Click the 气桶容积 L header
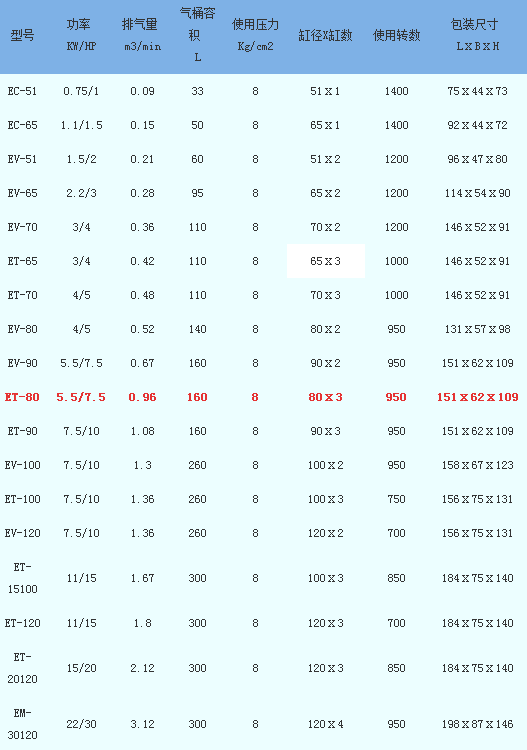 (x=197, y=35)
